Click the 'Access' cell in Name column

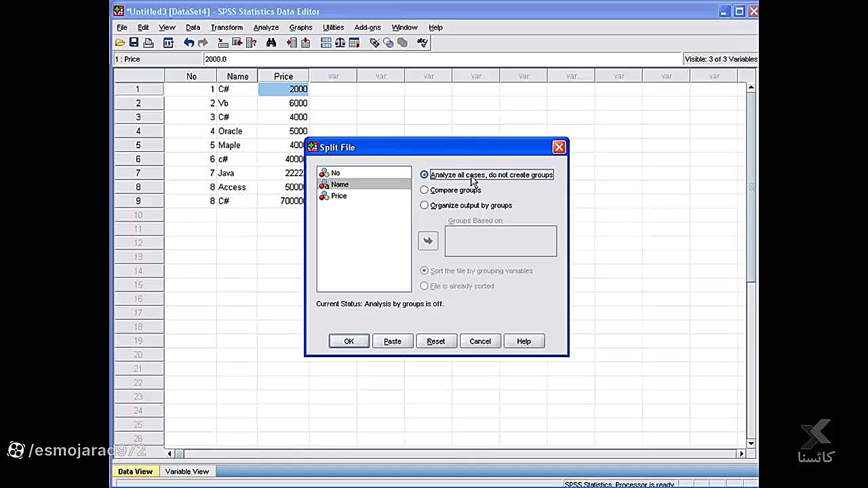237,187
